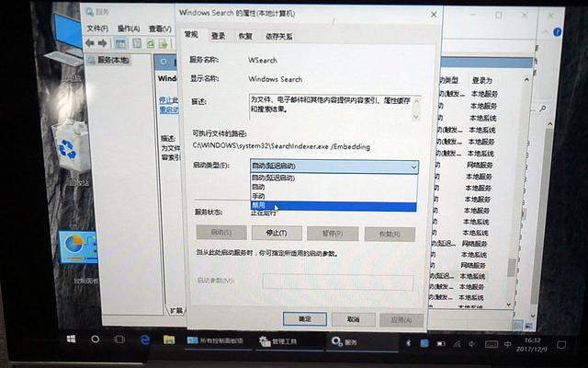Screen dimensions: 588x368
Task: Click the services list vertical scrollbar thumb
Action: coord(511,268)
